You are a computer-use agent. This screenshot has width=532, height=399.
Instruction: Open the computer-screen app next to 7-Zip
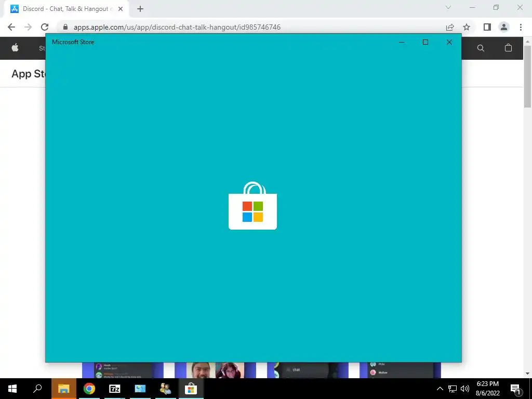point(140,389)
